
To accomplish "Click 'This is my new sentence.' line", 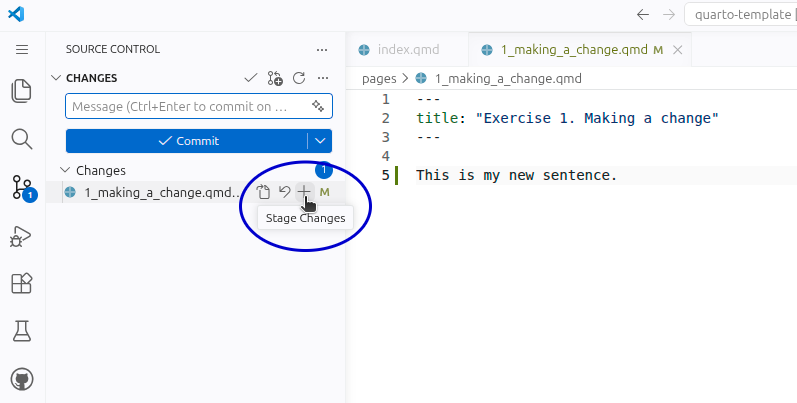I will tap(516, 175).
